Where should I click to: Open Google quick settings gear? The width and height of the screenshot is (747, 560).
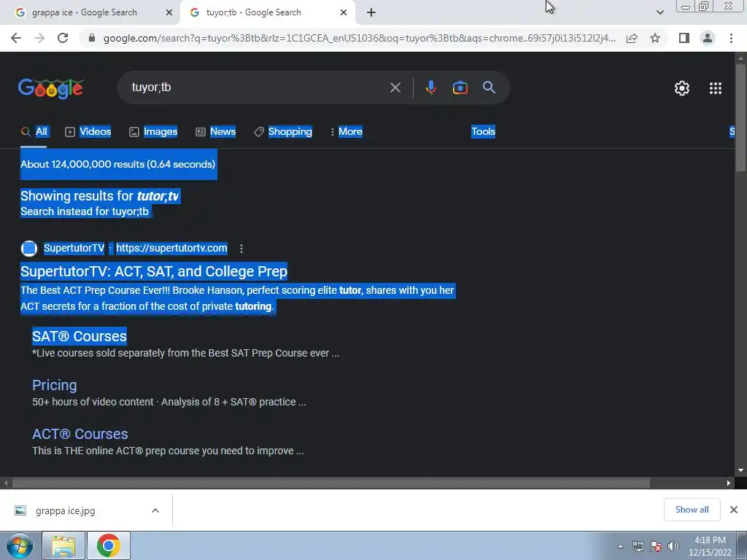(682, 88)
